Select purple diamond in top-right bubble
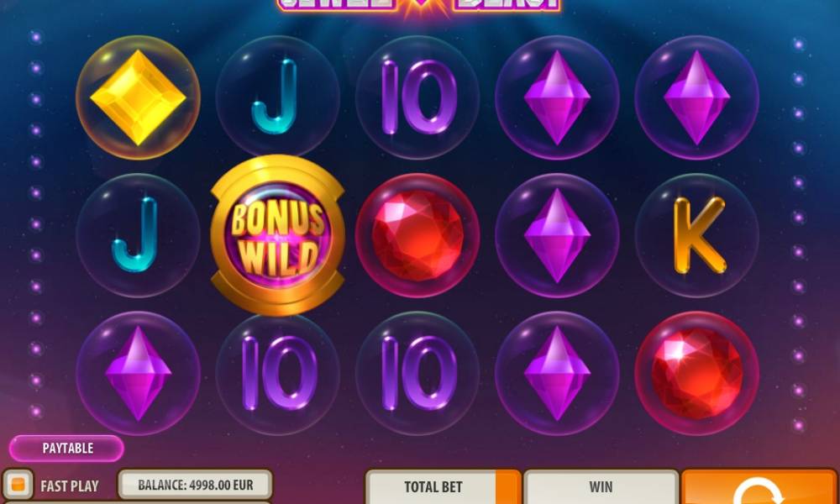The height and width of the screenshot is (504, 840). click(697, 97)
